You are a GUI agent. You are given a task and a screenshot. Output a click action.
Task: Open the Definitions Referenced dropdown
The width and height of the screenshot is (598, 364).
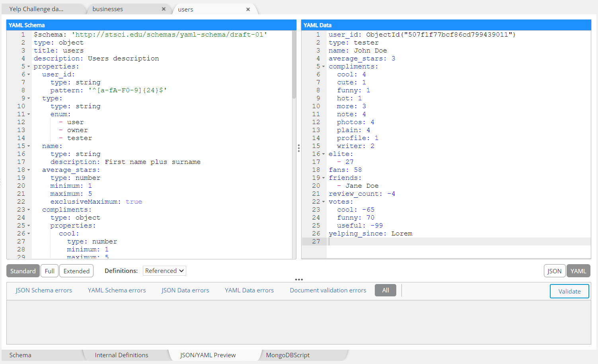point(164,271)
